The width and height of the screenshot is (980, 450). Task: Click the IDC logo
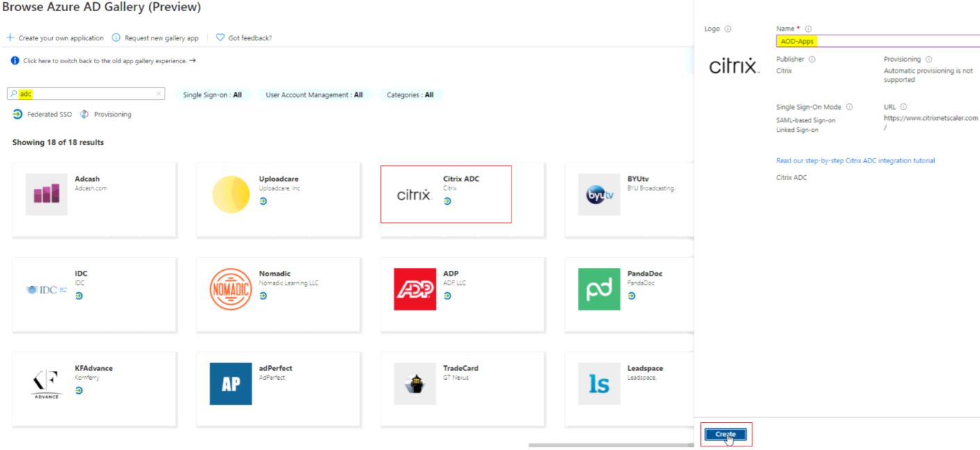[x=47, y=289]
